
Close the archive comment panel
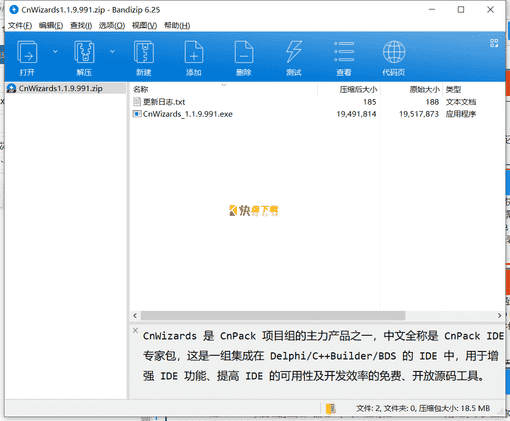(x=135, y=330)
